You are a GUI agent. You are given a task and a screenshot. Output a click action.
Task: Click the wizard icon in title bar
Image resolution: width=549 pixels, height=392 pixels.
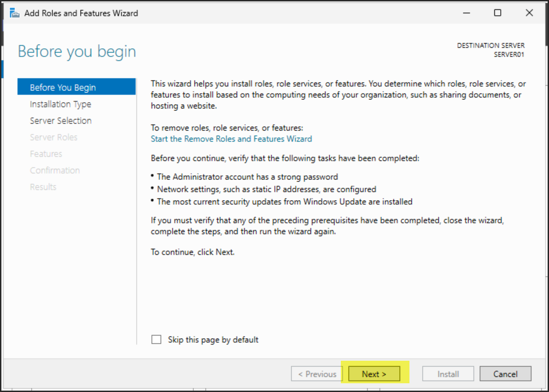(x=15, y=13)
